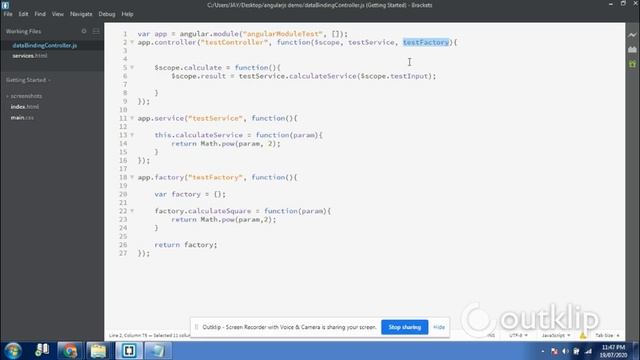The width and height of the screenshot is (640, 360).
Task: Open the Help menu
Action: pyautogui.click(x=127, y=14)
